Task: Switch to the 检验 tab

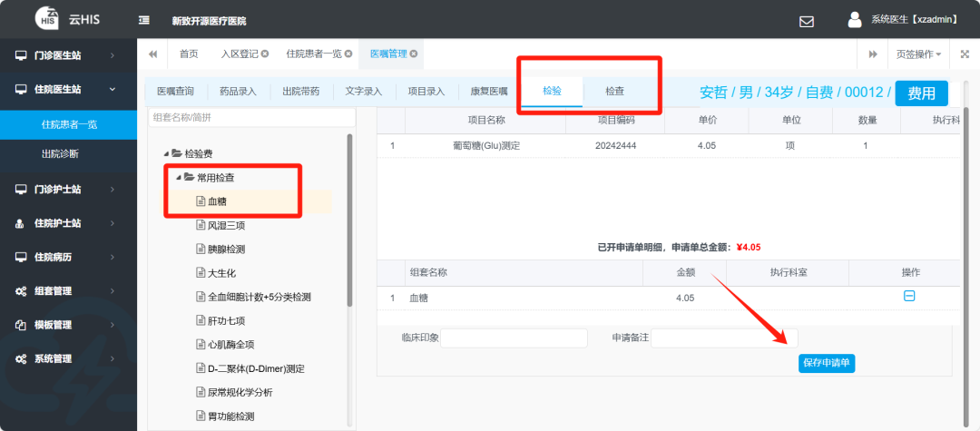Action: tap(553, 92)
